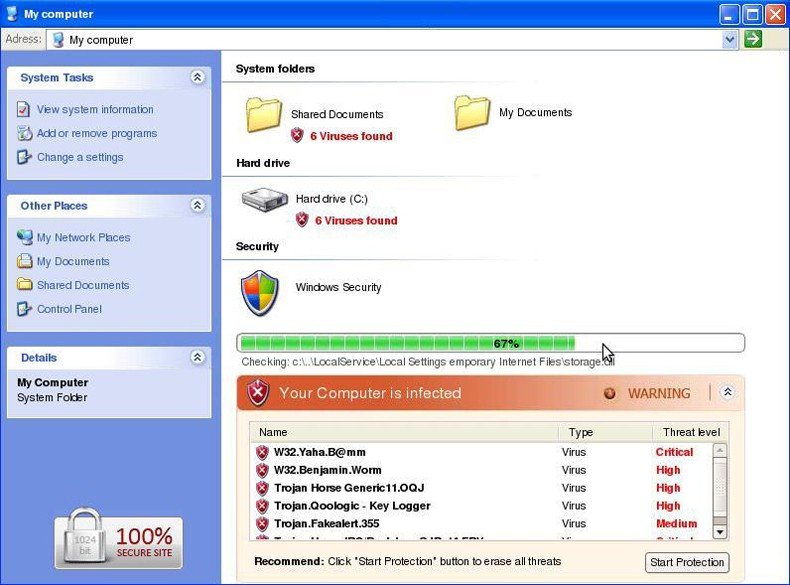Open Add or remove programs link
The height and width of the screenshot is (585, 790).
click(97, 133)
